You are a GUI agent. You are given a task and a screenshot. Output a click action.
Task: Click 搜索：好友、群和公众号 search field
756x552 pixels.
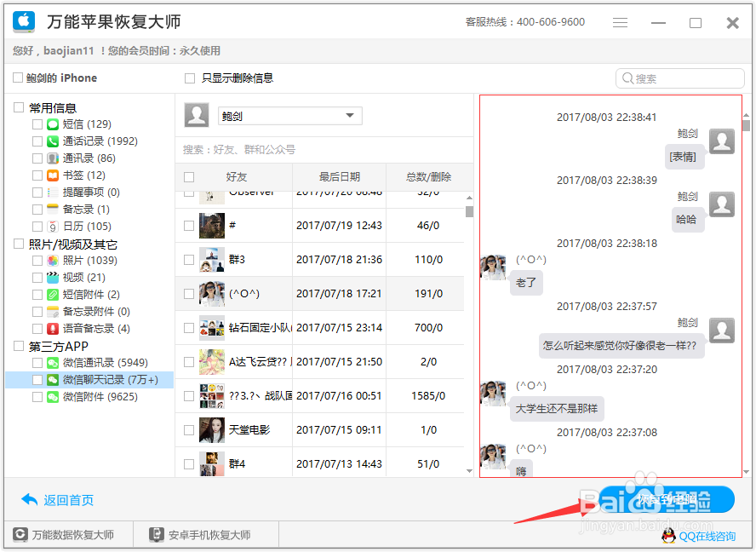324,150
